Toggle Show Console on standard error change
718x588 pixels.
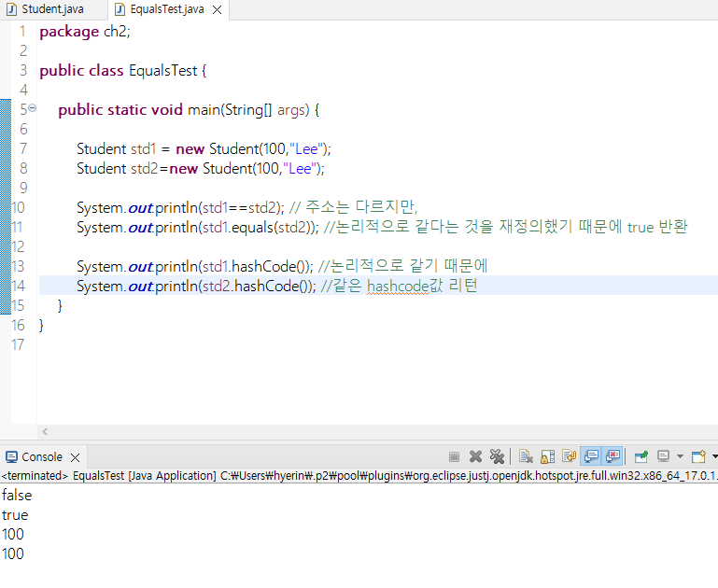[613, 456]
